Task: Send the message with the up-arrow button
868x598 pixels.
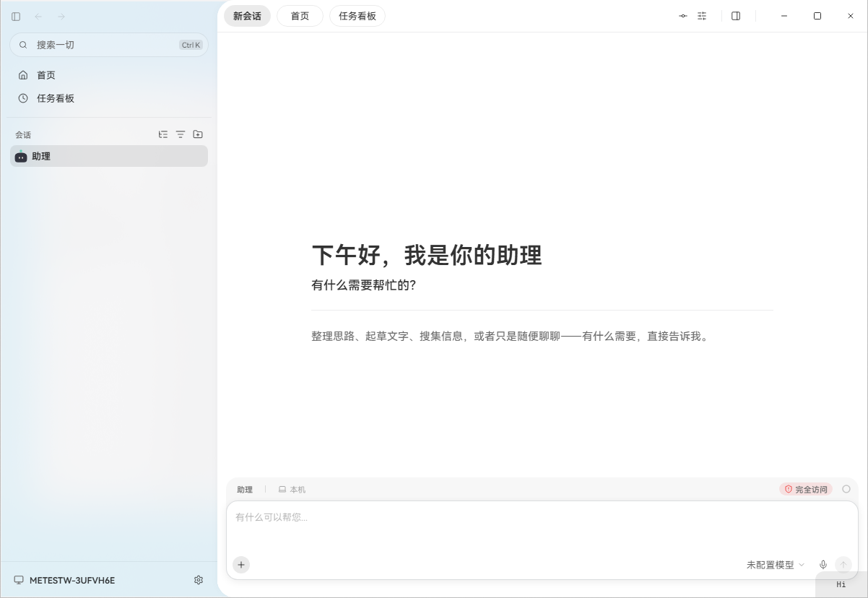Action: [x=843, y=565]
